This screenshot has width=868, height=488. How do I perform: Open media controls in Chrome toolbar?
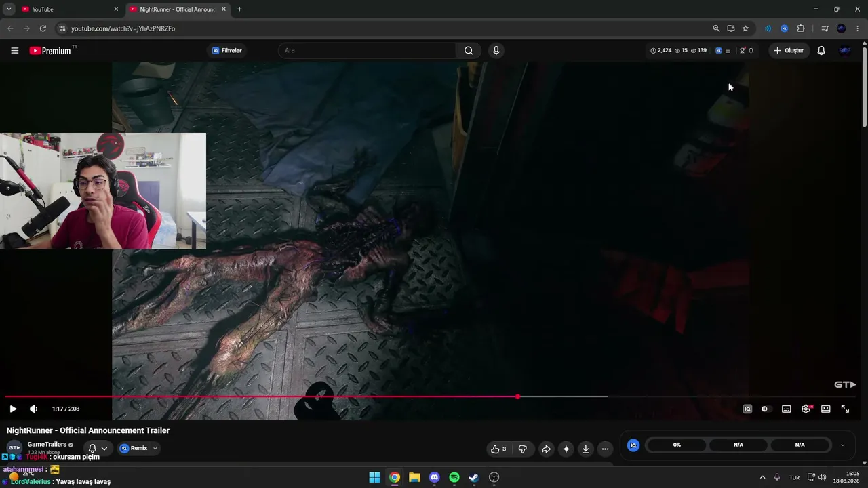click(825, 28)
